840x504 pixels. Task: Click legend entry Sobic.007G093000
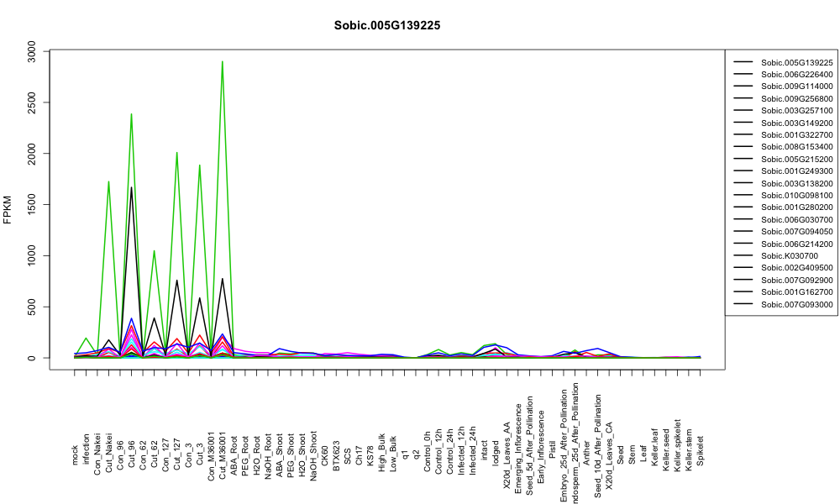pos(796,304)
